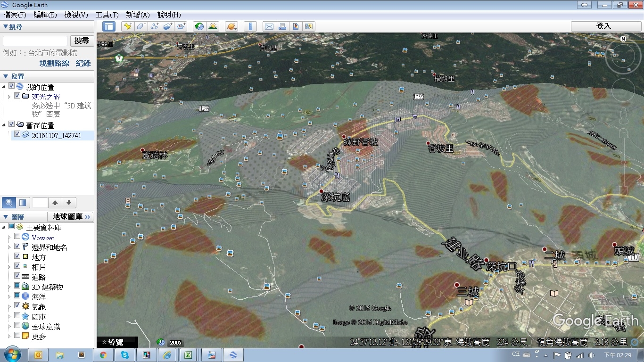Image resolution: width=644 pixels, height=362 pixels.
Task: Show historical imagery clock tool
Action: [199, 26]
